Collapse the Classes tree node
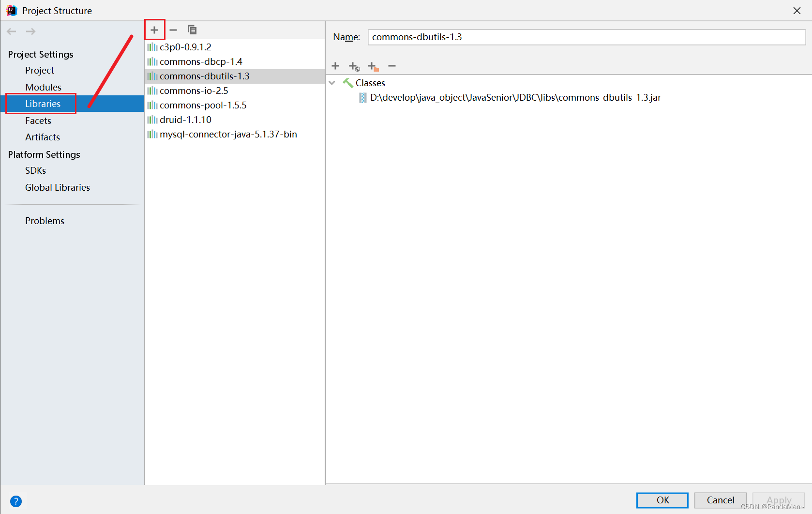 coord(332,83)
